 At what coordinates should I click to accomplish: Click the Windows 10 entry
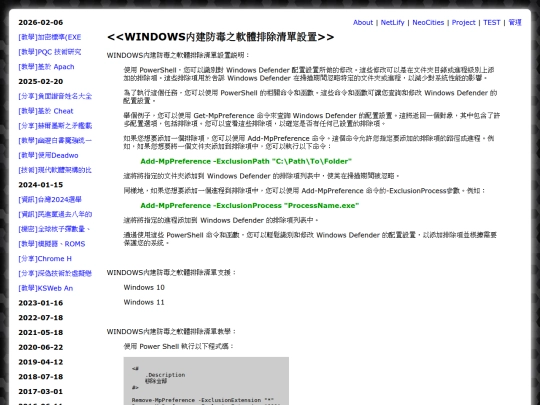point(144,287)
